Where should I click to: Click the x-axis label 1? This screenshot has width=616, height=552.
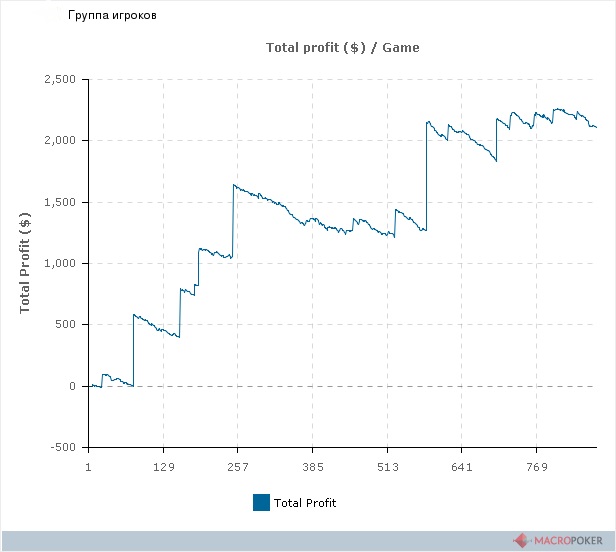(88, 467)
